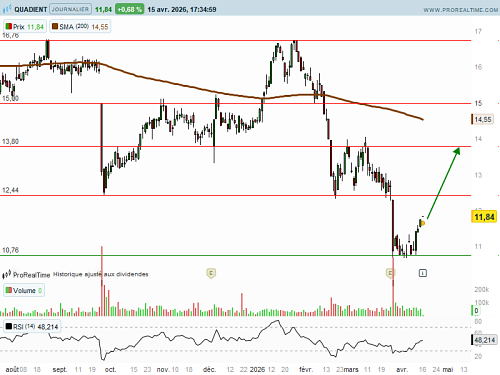Click the green Volume color swatch
Viewport: 500px width, 375px height.
pos(9,290)
